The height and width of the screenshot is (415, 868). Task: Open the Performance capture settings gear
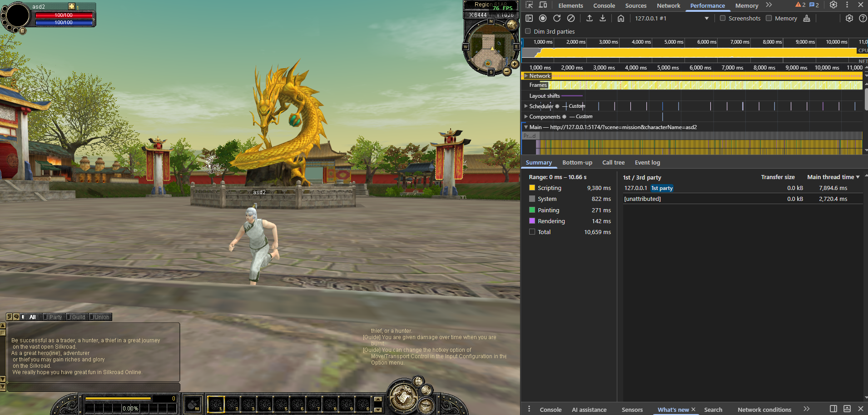(x=849, y=18)
